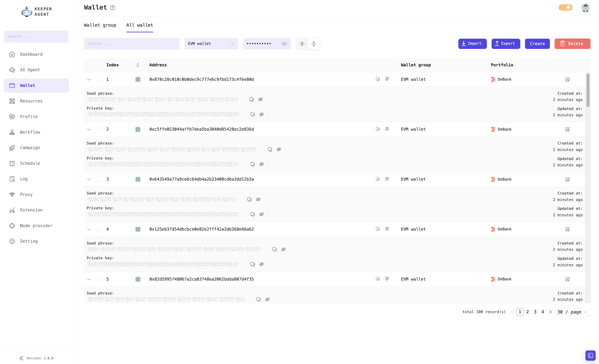599x364 pixels.
Task: Open the EVM wallet filter dropdown
Action: coord(211,44)
